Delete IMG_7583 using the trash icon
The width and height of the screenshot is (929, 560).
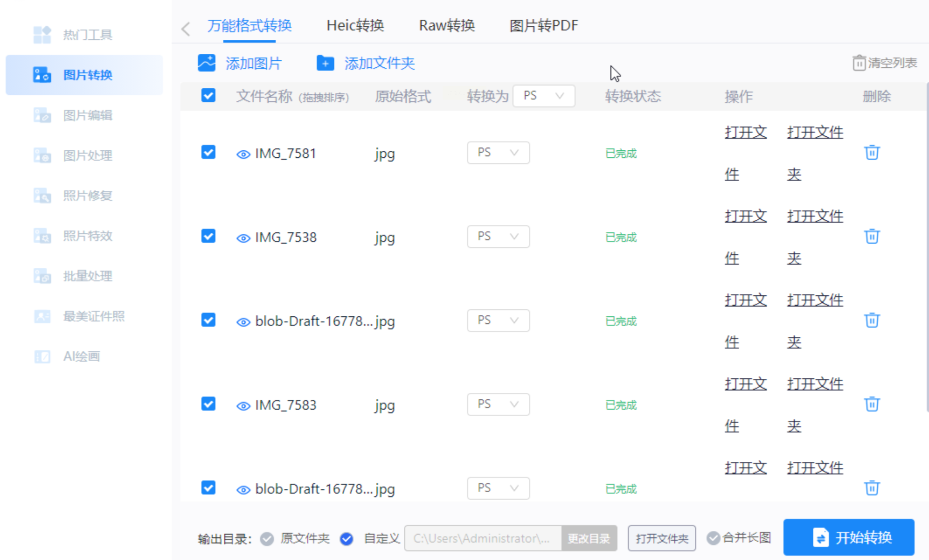(872, 404)
